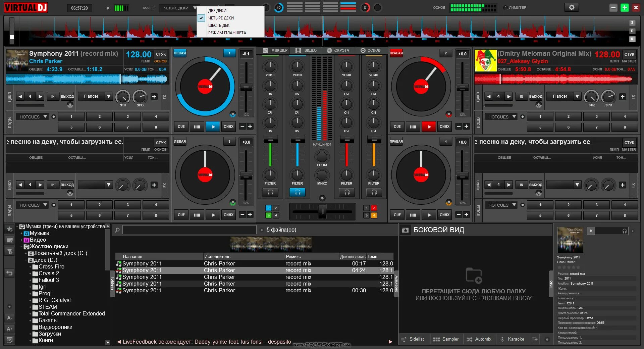The width and height of the screenshot is (644, 349).
Task: Switch to the СКРЭТЧ tab
Action: [x=338, y=50]
